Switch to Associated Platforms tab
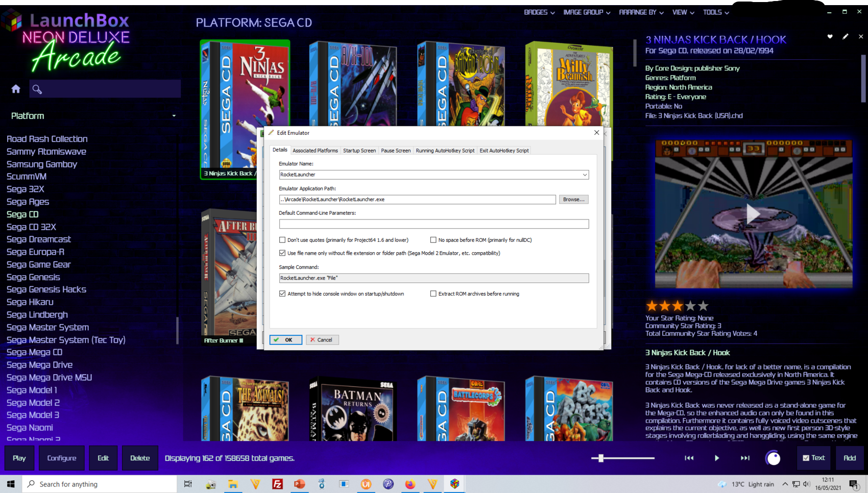The image size is (868, 493). click(315, 151)
